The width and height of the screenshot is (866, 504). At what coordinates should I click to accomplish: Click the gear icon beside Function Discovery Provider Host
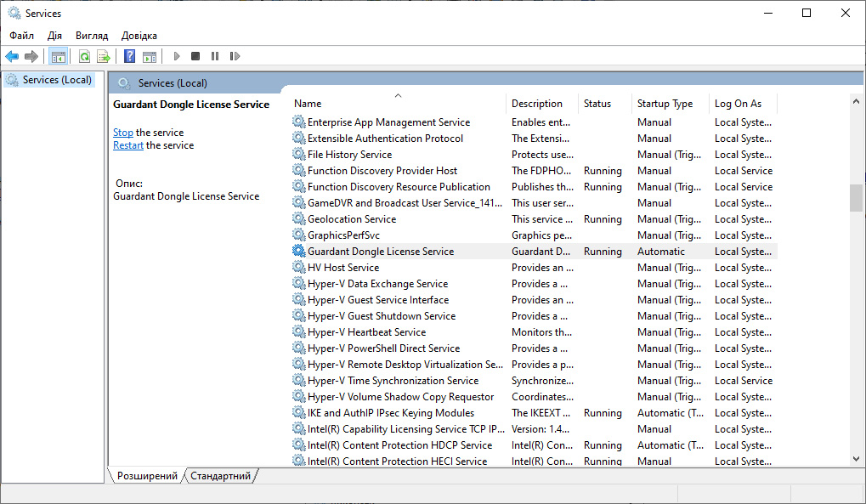[x=299, y=170]
